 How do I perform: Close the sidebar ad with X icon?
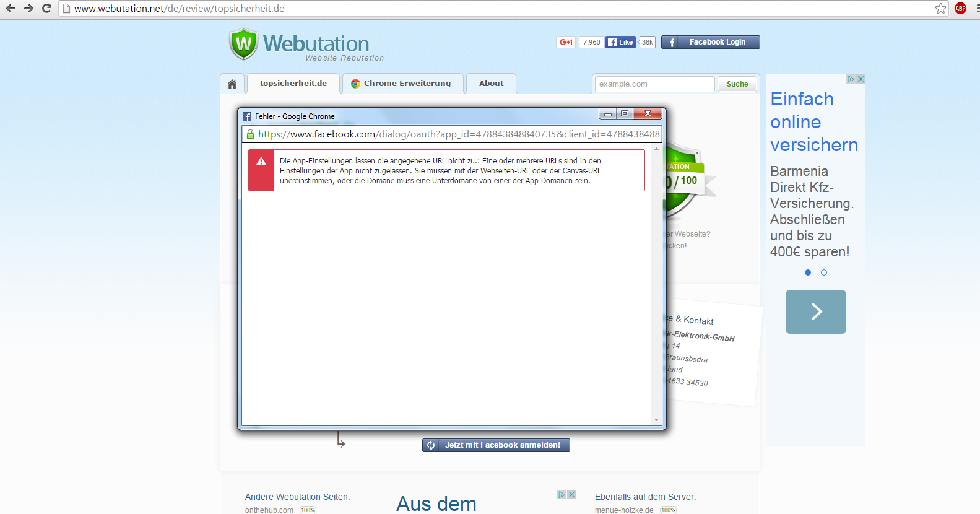click(861, 79)
